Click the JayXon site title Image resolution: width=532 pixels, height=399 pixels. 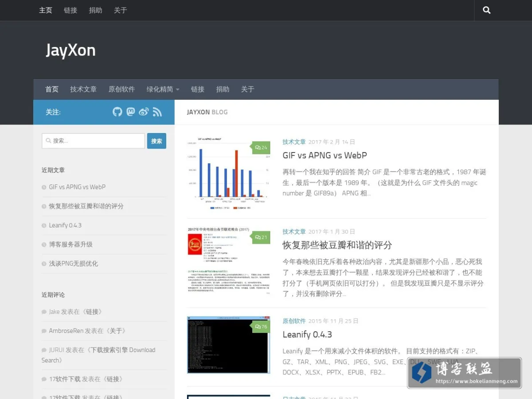[x=70, y=50]
